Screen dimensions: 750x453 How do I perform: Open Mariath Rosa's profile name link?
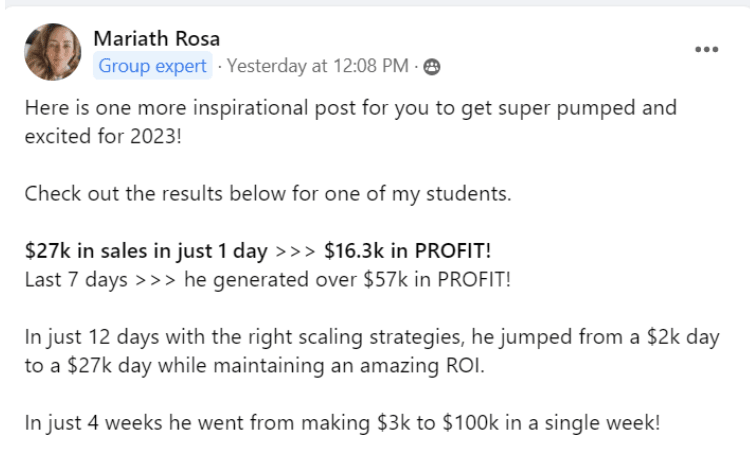[x=156, y=39]
